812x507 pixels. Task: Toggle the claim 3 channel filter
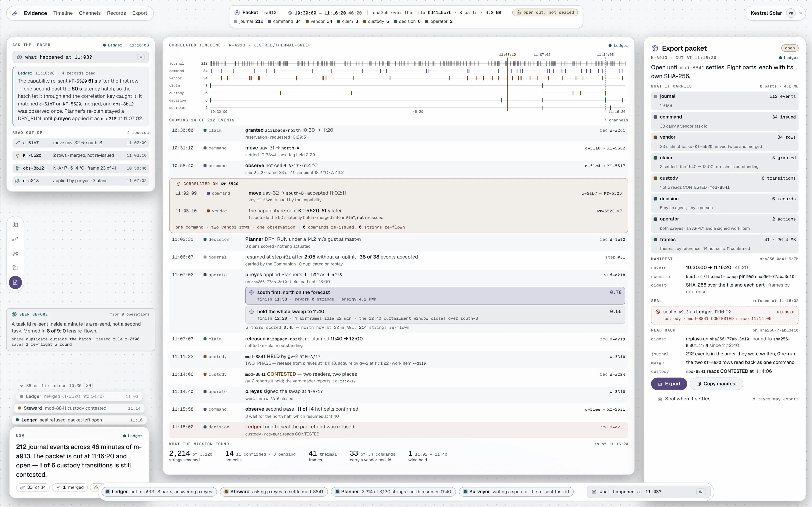click(x=348, y=21)
